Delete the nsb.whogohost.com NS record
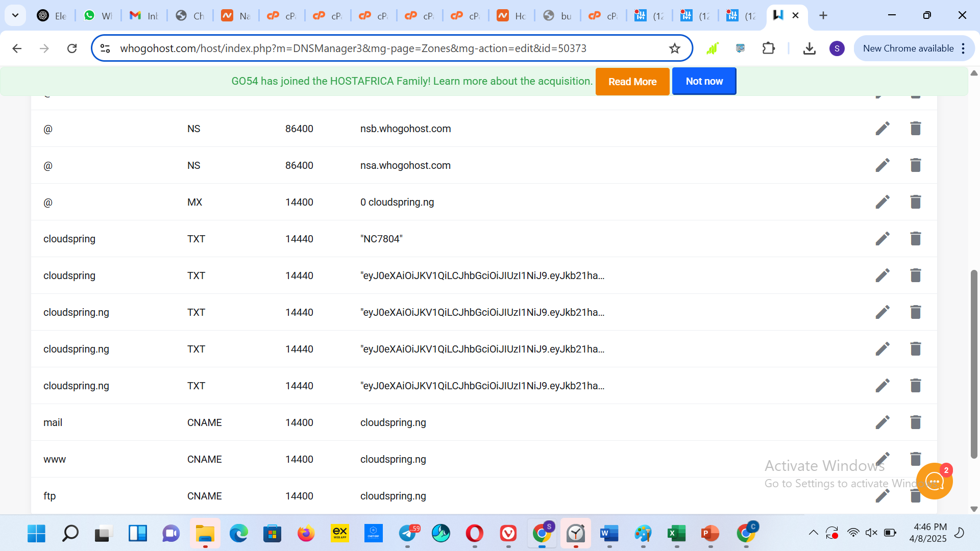 coord(916,129)
